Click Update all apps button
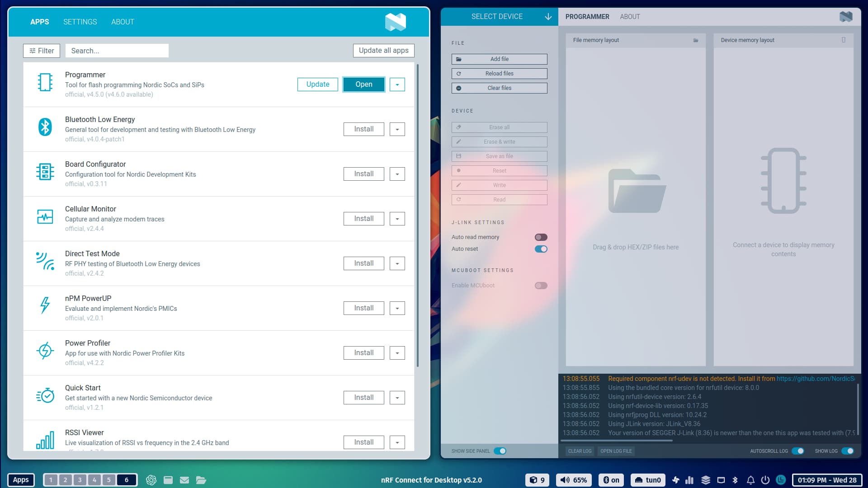 click(x=384, y=51)
